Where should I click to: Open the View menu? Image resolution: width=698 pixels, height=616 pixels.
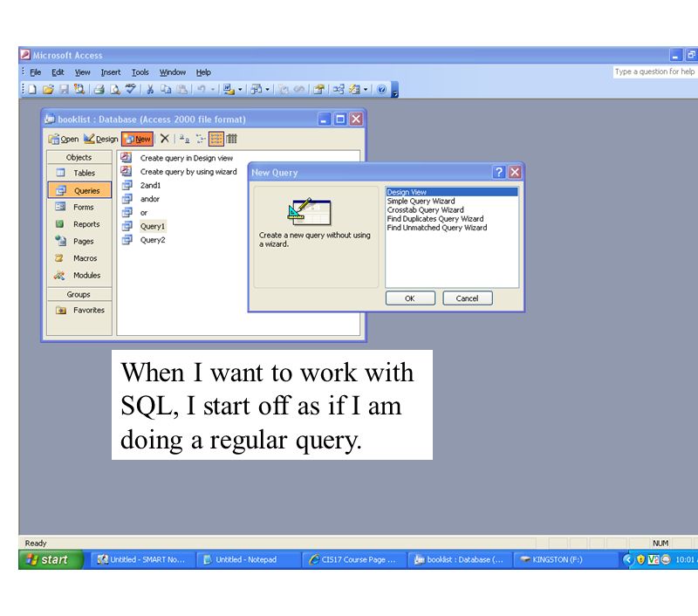coord(82,72)
